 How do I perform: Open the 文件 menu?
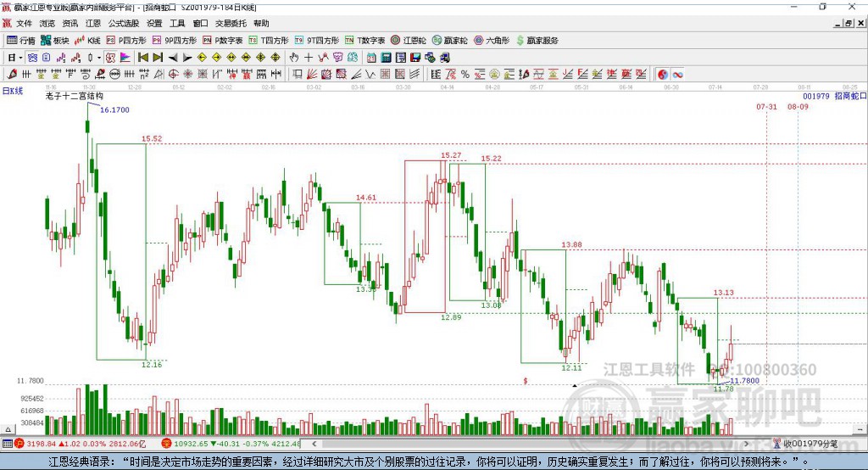point(24,23)
